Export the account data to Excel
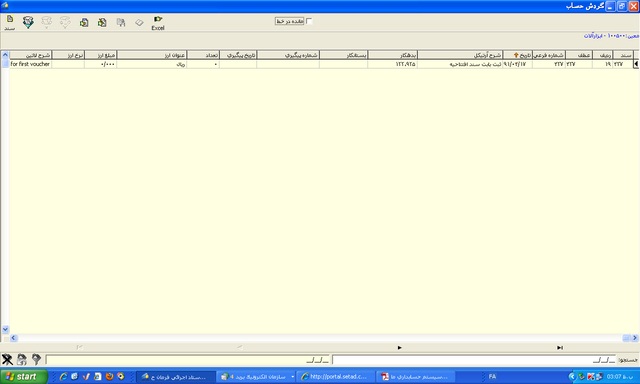This screenshot has width=640, height=384. pos(158,23)
